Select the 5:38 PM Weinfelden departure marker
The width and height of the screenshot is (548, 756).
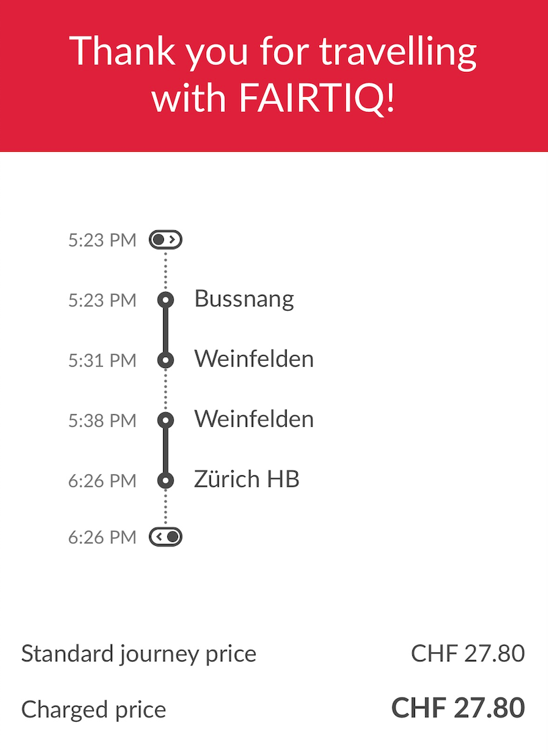165,420
